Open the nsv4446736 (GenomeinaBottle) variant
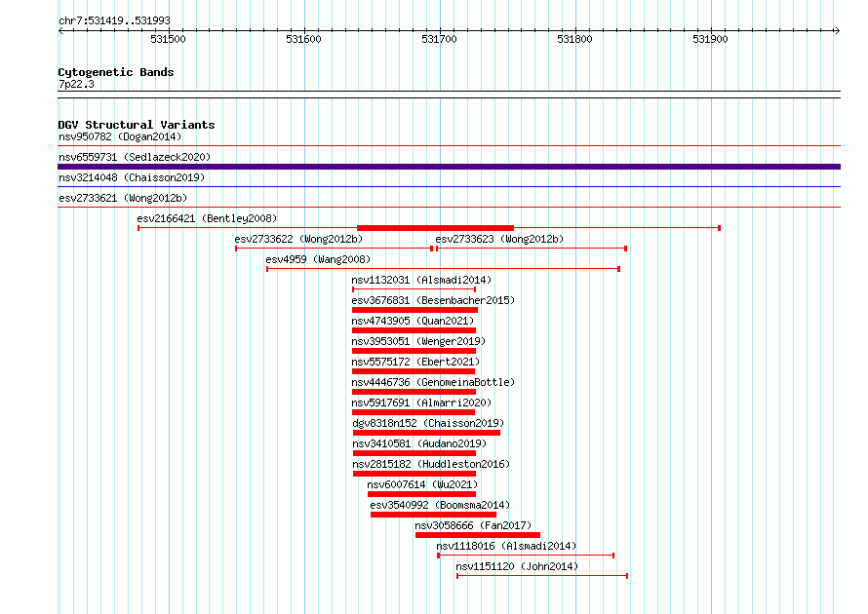 click(x=433, y=382)
